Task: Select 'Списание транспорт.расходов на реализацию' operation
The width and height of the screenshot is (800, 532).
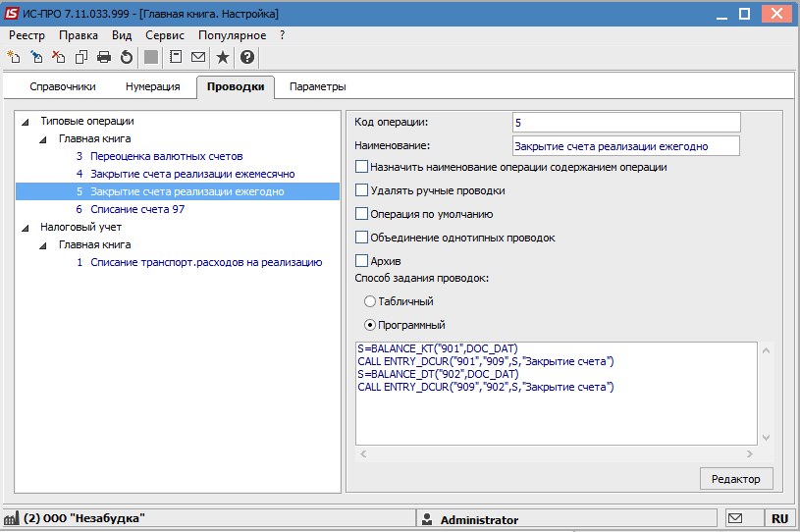Action: (206, 262)
